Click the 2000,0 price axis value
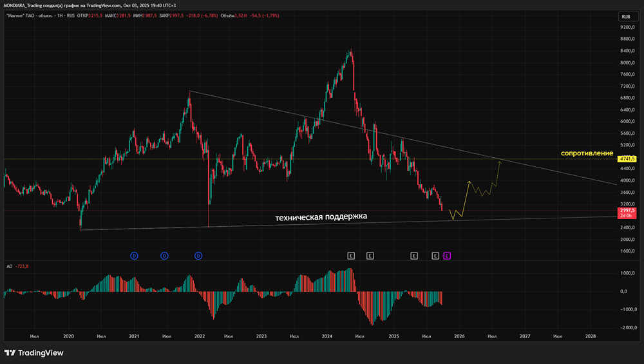The height and width of the screenshot is (364, 644). tap(627, 239)
